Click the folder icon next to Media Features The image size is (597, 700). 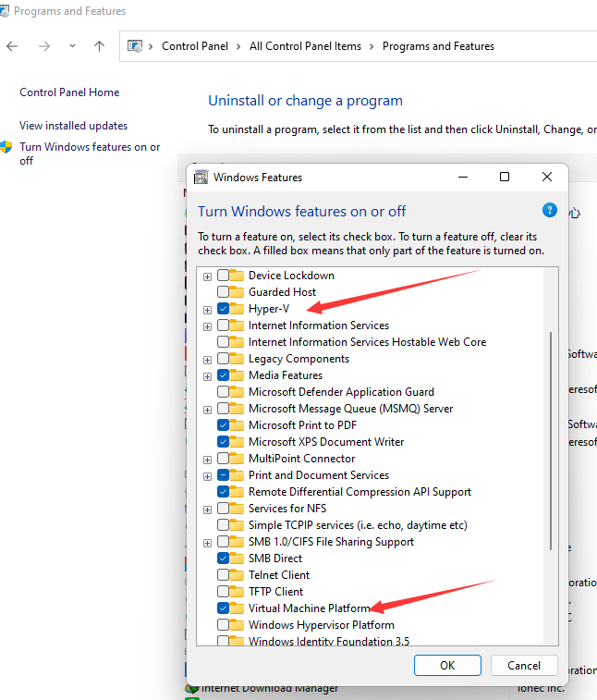coord(237,375)
